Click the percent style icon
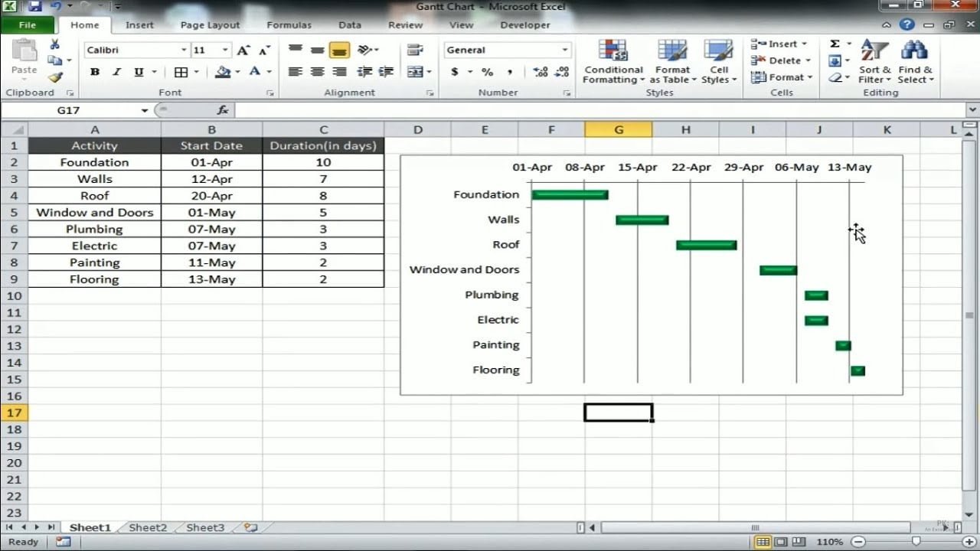Viewport: 980px width, 551px height. click(488, 72)
